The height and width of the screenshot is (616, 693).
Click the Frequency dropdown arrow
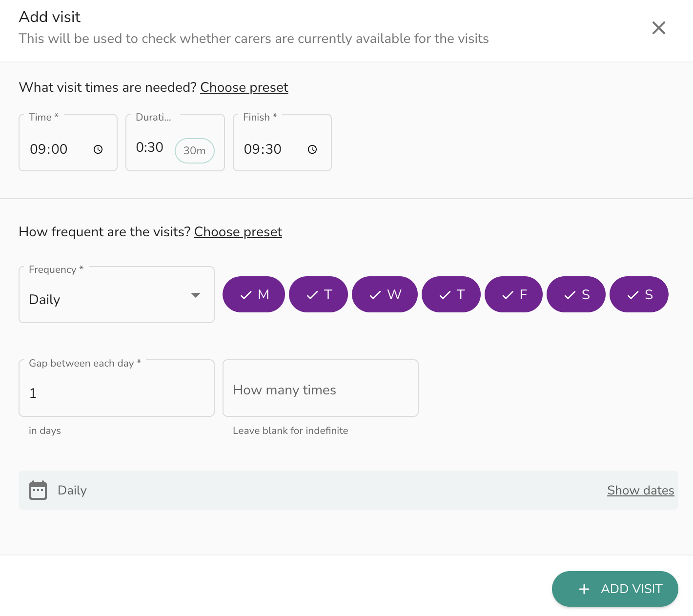(x=196, y=295)
